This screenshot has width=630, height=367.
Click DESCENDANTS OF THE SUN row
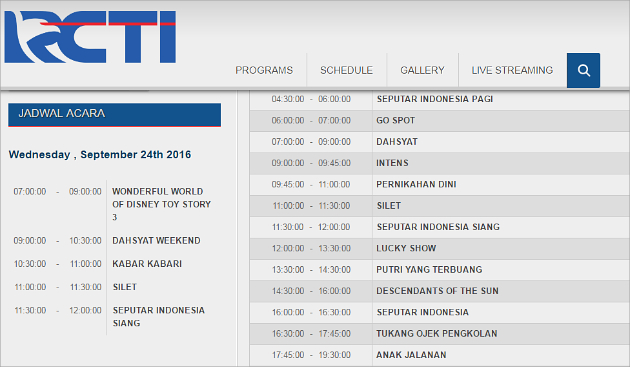(x=440, y=291)
